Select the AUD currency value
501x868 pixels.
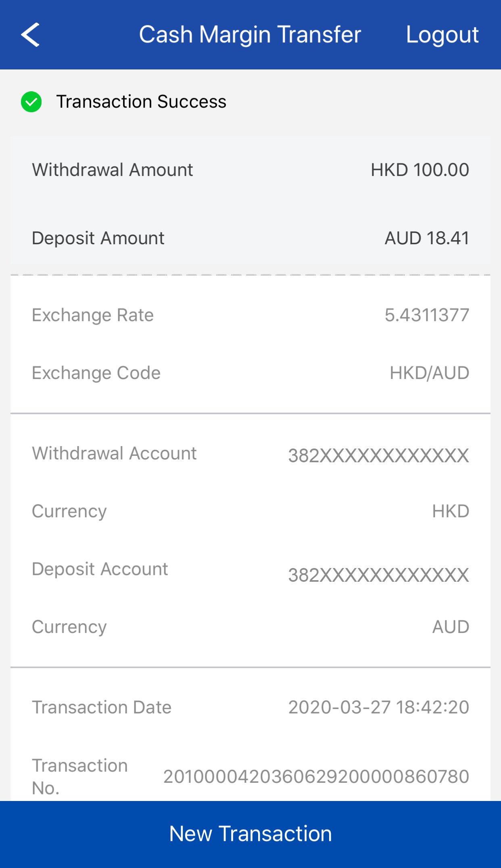[451, 627]
